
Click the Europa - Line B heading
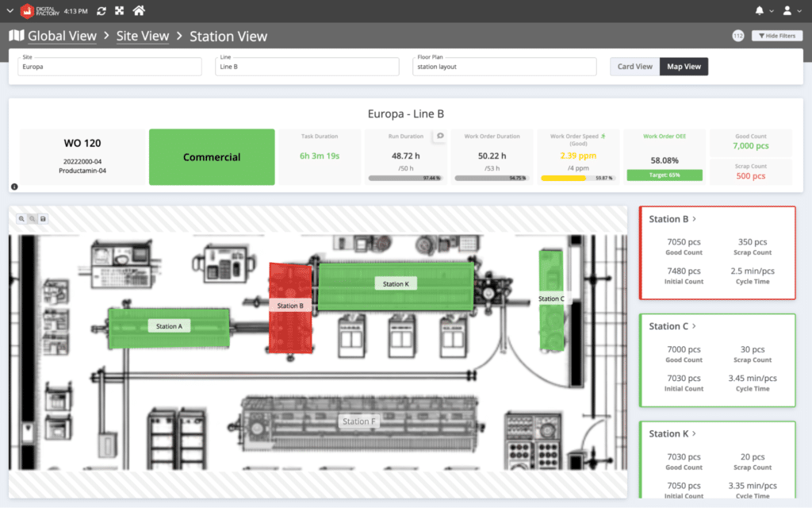(x=405, y=114)
